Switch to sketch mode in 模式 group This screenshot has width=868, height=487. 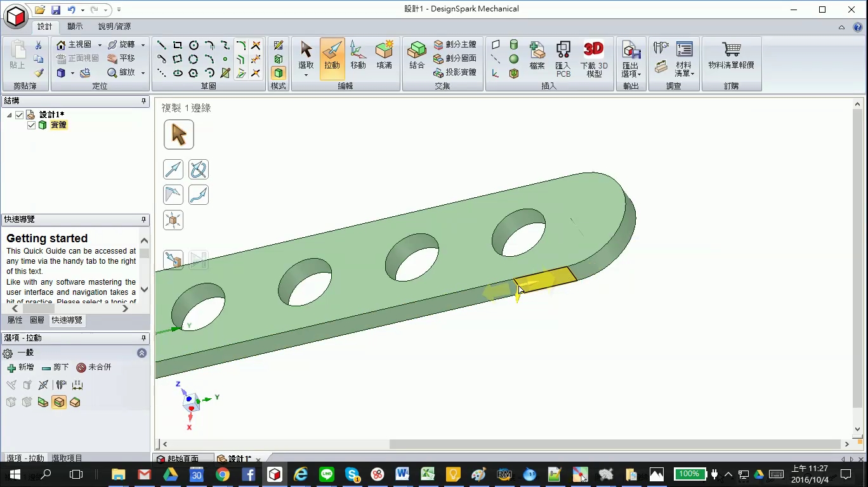click(x=279, y=45)
